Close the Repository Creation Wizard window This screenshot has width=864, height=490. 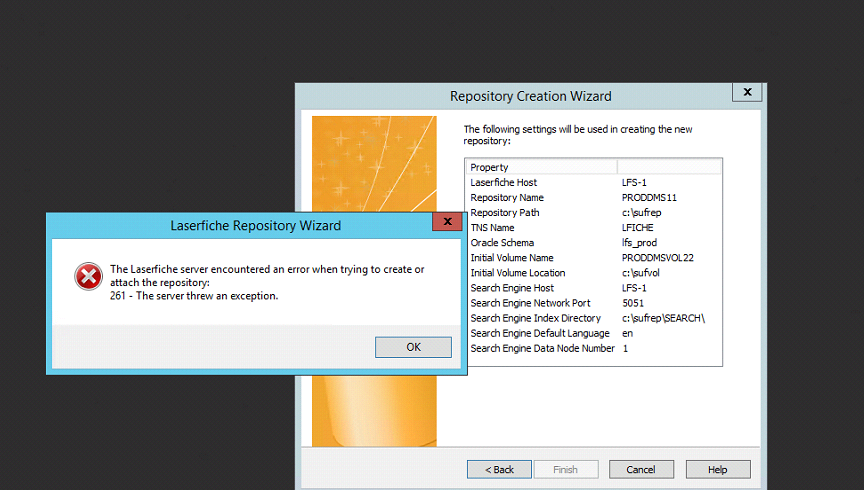click(747, 92)
